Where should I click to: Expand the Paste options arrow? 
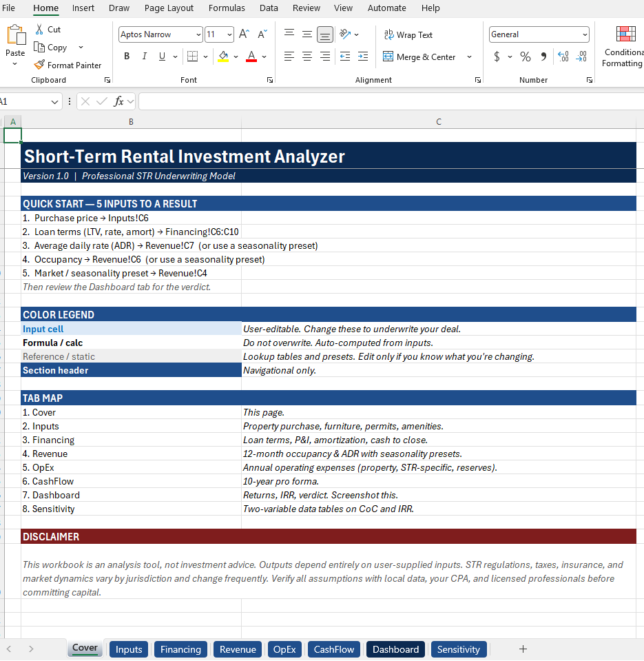(x=15, y=64)
